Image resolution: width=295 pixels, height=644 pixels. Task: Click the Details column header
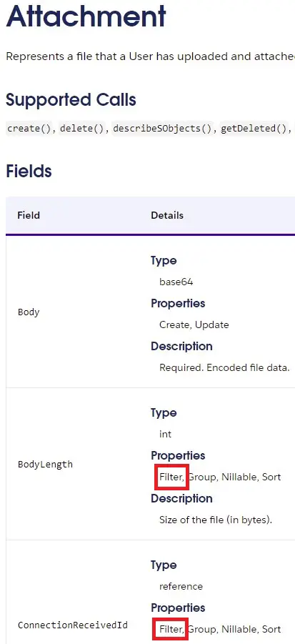point(167,215)
